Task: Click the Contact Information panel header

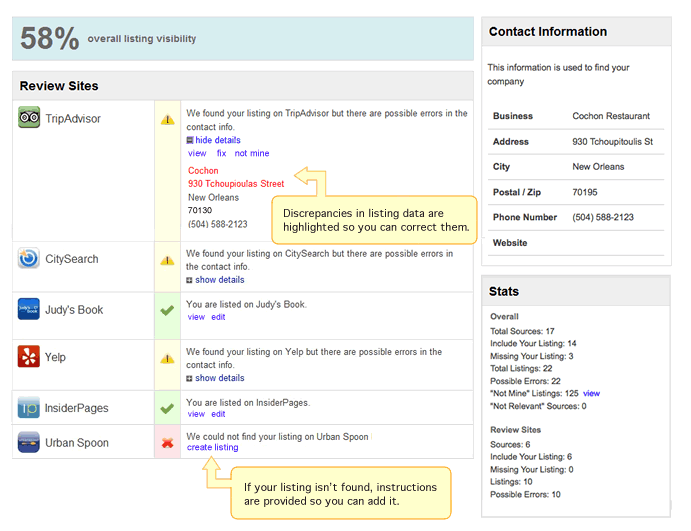Action: tap(576, 32)
